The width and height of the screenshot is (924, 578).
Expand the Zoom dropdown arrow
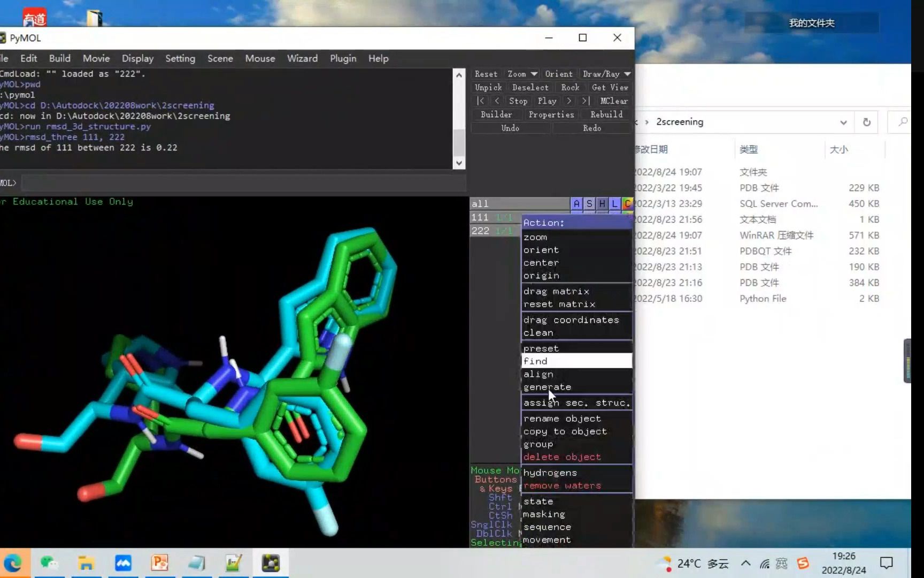coord(534,74)
